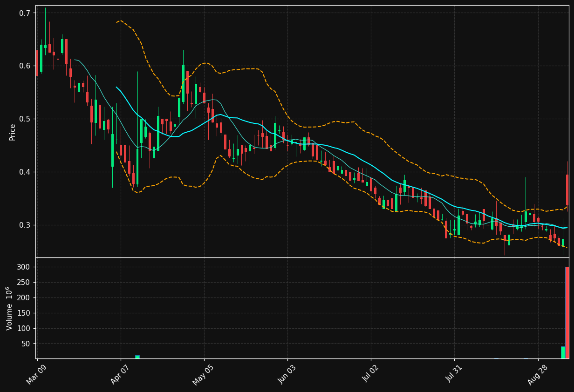This screenshot has width=574, height=392.
Task: Click the Jun 03 date label
Action: pyautogui.click(x=287, y=374)
